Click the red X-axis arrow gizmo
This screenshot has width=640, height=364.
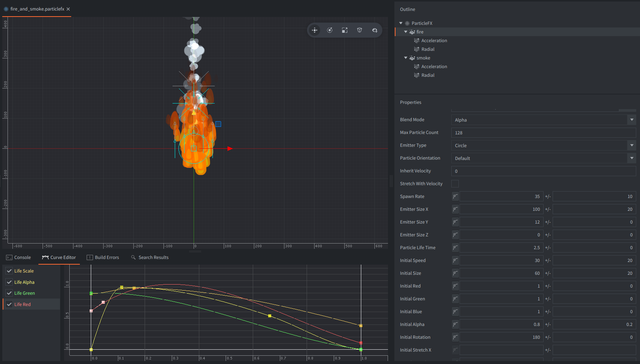point(230,149)
